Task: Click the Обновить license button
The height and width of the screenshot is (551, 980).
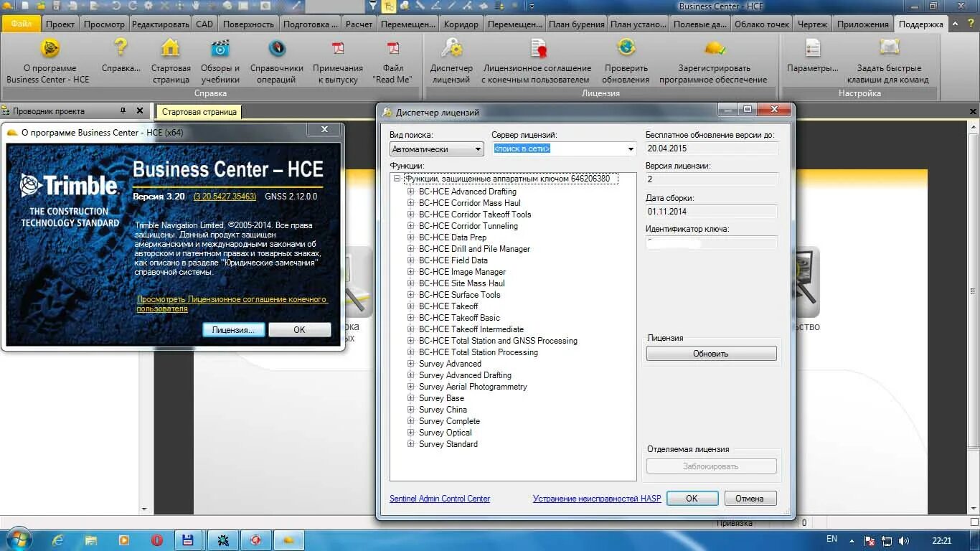Action: 711,354
